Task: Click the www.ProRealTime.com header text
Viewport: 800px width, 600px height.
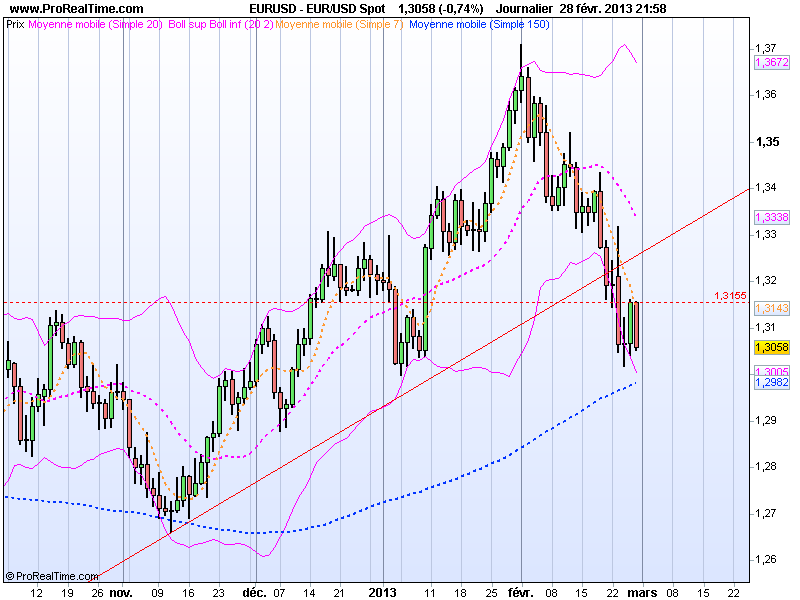Action: 77,9
